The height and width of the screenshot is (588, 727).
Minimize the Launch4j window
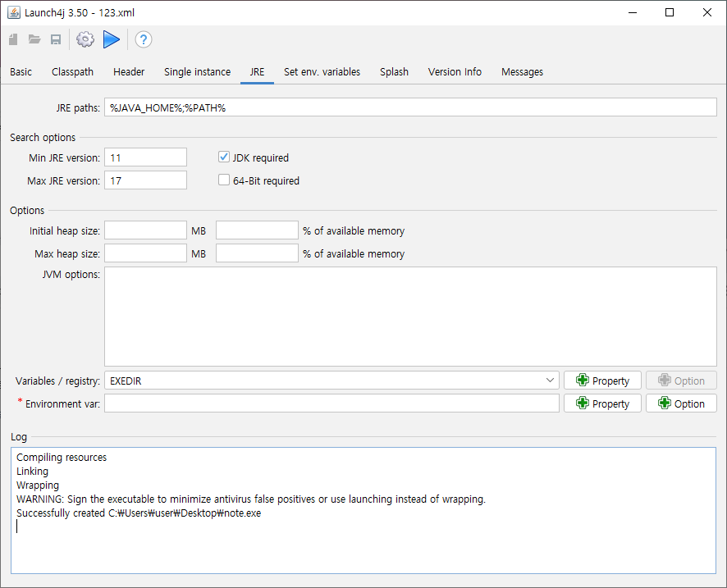click(633, 12)
